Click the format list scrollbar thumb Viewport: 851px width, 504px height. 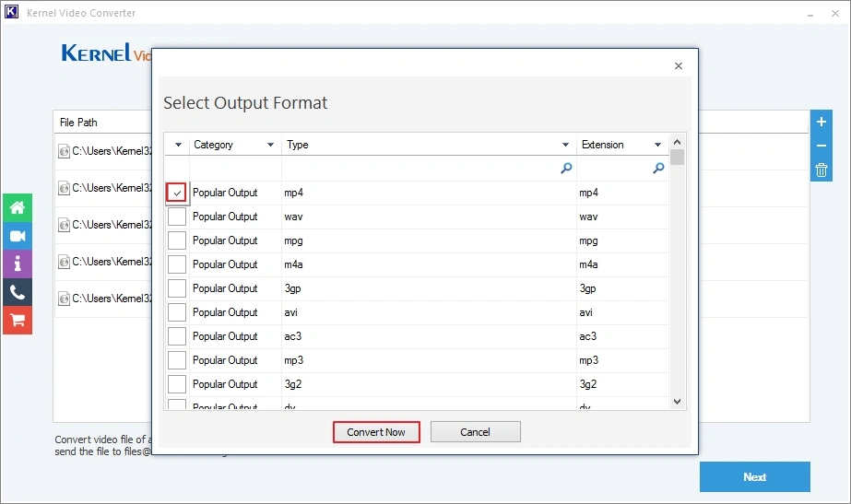(677, 158)
